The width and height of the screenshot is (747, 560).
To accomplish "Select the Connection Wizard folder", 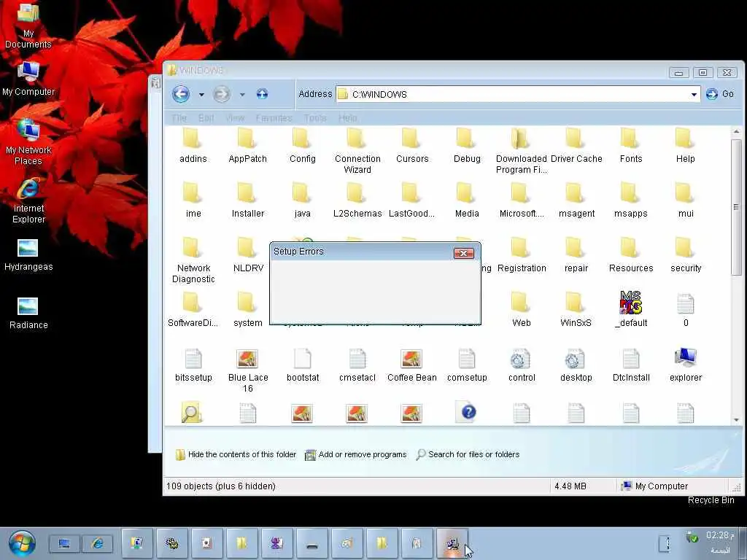I will pyautogui.click(x=357, y=151).
